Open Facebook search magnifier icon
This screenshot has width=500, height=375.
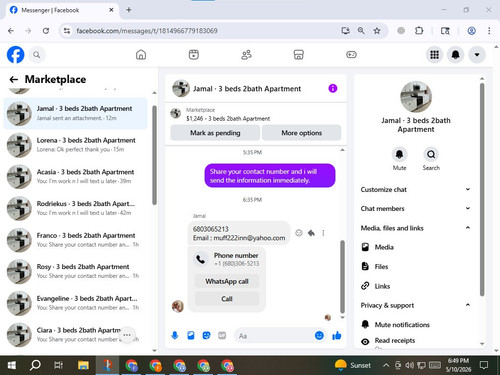pos(37,55)
